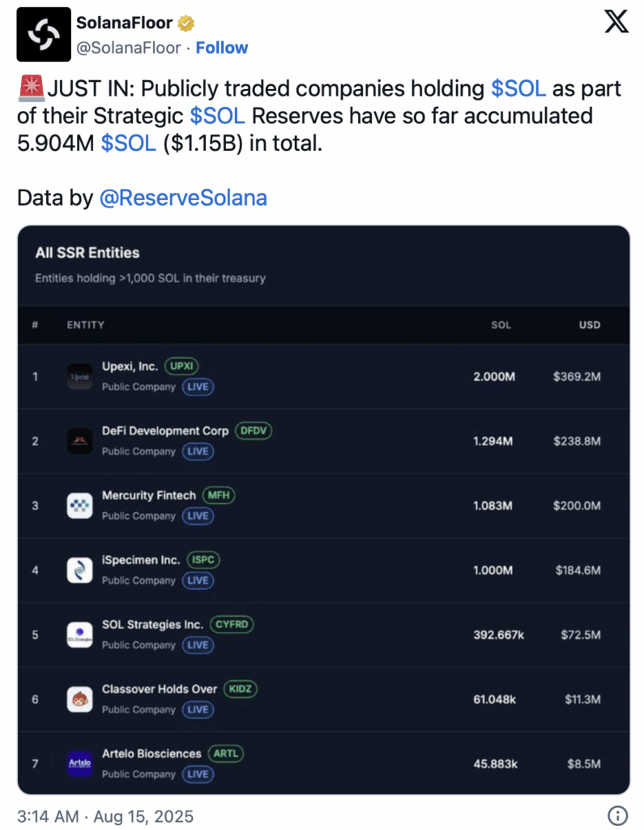Click the Artelo Biosciences logo

pos(80,764)
